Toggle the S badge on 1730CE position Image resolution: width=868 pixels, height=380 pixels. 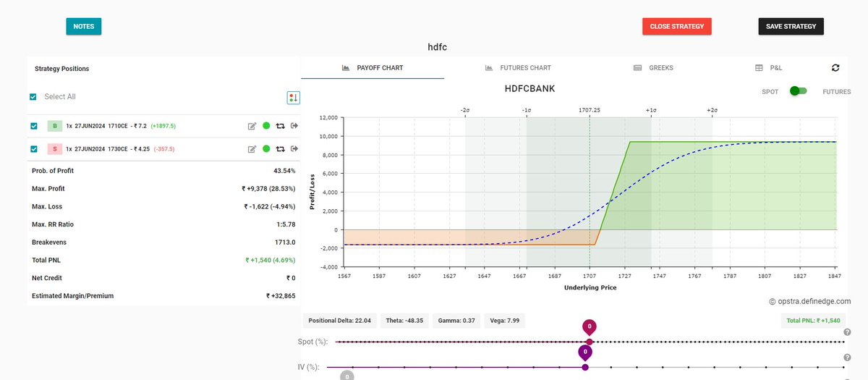coord(54,149)
